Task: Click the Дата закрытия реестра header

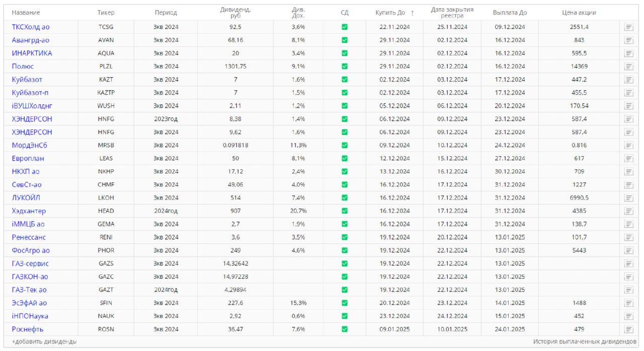Action: pos(452,13)
